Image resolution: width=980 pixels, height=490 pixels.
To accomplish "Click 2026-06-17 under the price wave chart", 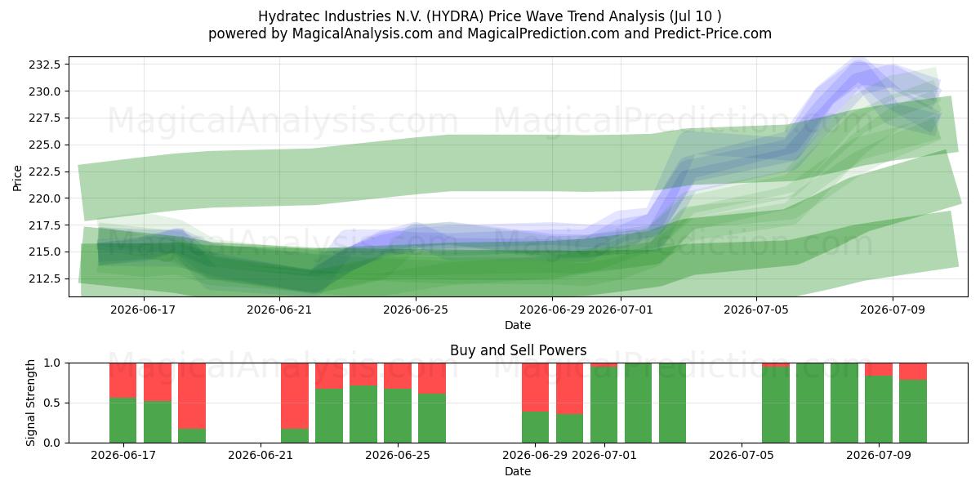I will (x=143, y=310).
